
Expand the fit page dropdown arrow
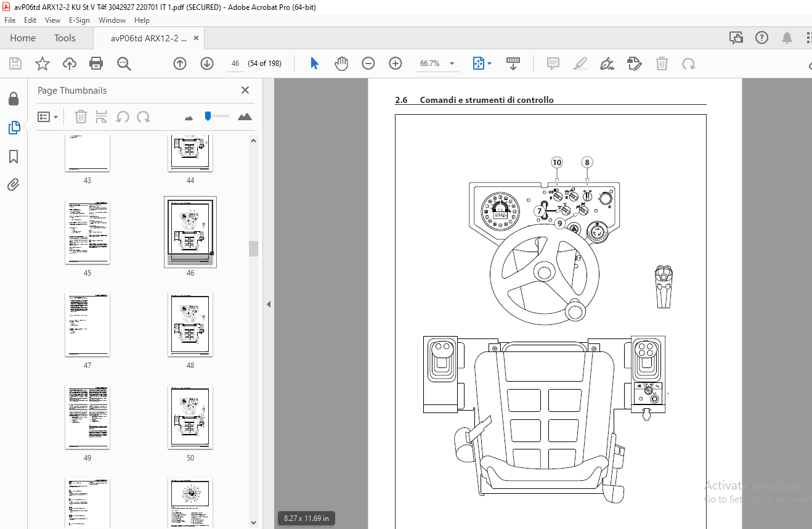[x=490, y=64]
